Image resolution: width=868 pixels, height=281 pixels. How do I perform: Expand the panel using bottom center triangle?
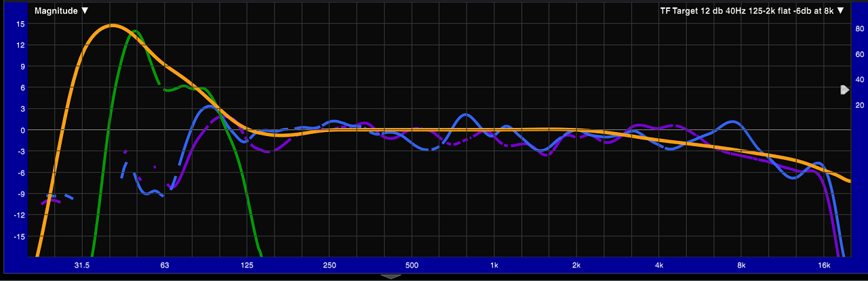[x=391, y=276]
